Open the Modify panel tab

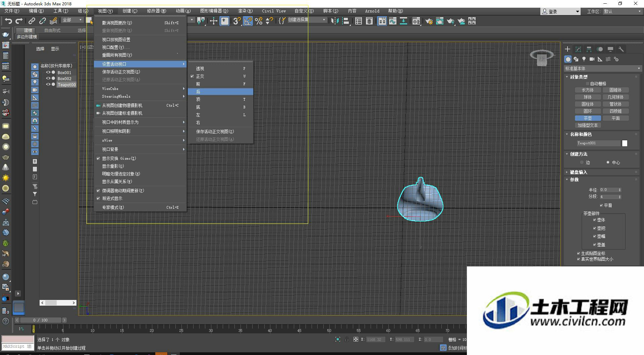click(578, 49)
